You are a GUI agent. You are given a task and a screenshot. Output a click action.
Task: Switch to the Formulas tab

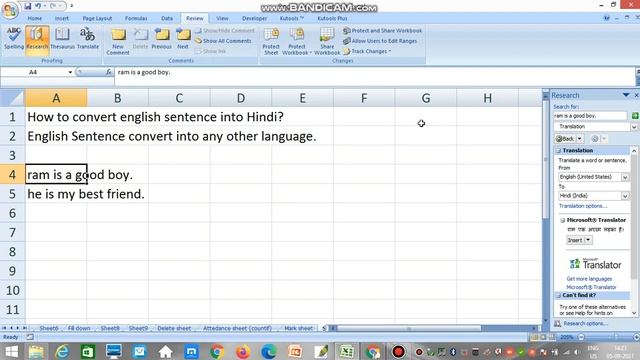pos(136,18)
